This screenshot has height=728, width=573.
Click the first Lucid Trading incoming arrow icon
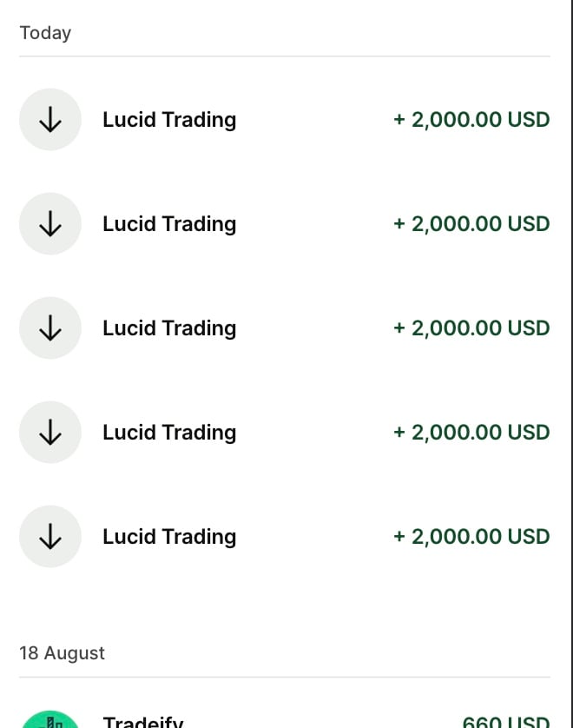point(50,120)
